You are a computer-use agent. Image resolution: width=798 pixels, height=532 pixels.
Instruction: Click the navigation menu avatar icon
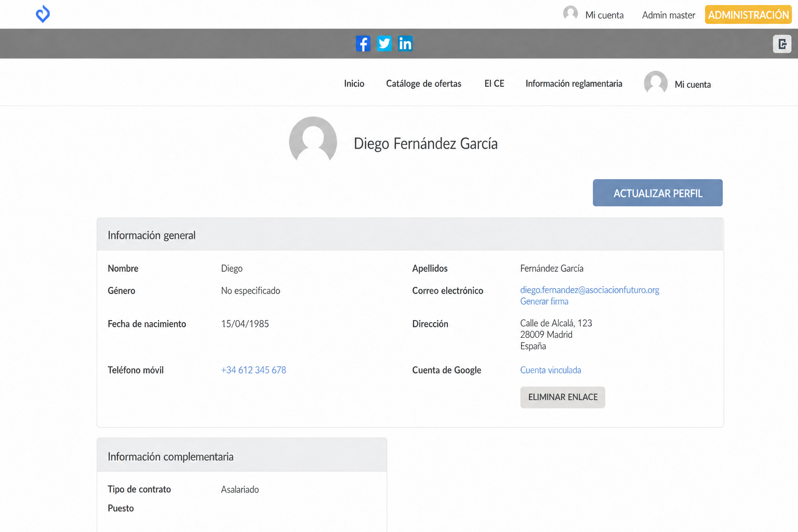click(x=656, y=83)
